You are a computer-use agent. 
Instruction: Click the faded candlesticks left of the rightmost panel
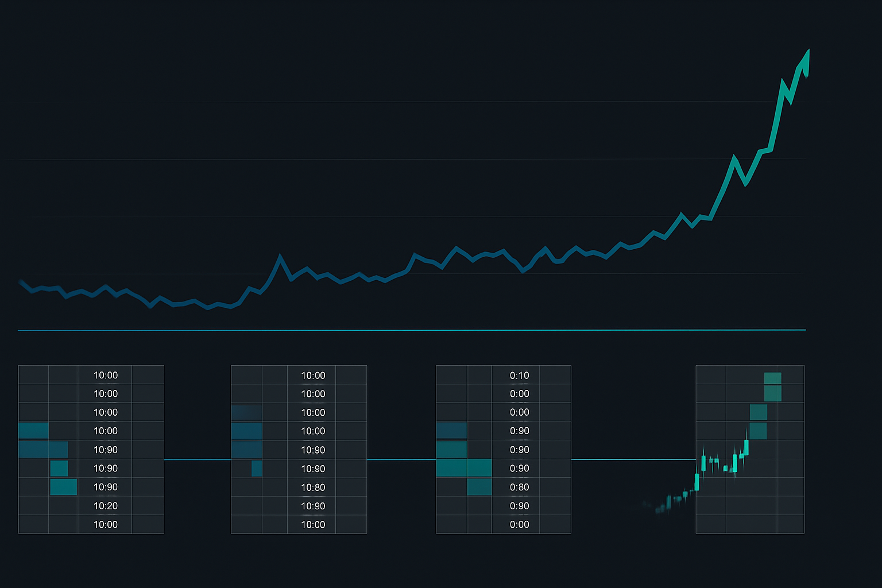tap(669, 502)
